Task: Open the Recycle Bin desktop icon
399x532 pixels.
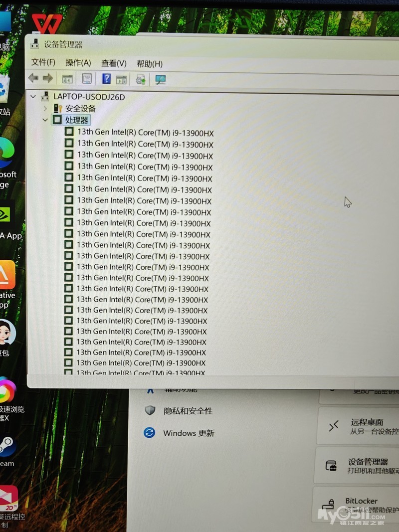Action: pyautogui.click(x=5, y=89)
